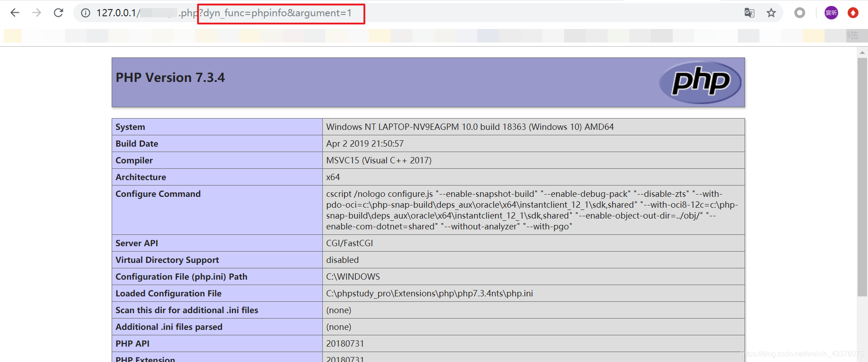Click the 'Configure Command' label
Screen dimensions: 868x362
pos(158,194)
